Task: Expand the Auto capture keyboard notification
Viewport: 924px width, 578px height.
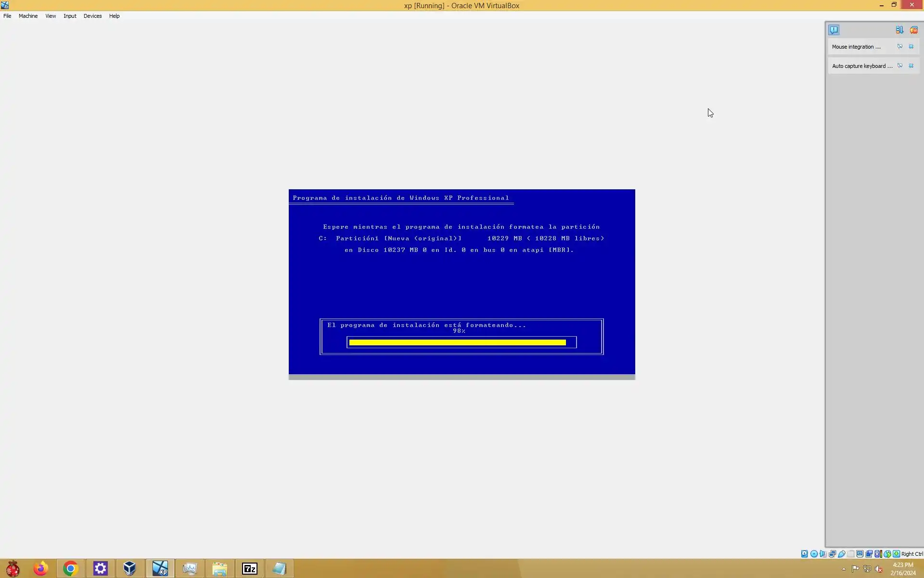Action: click(861, 66)
